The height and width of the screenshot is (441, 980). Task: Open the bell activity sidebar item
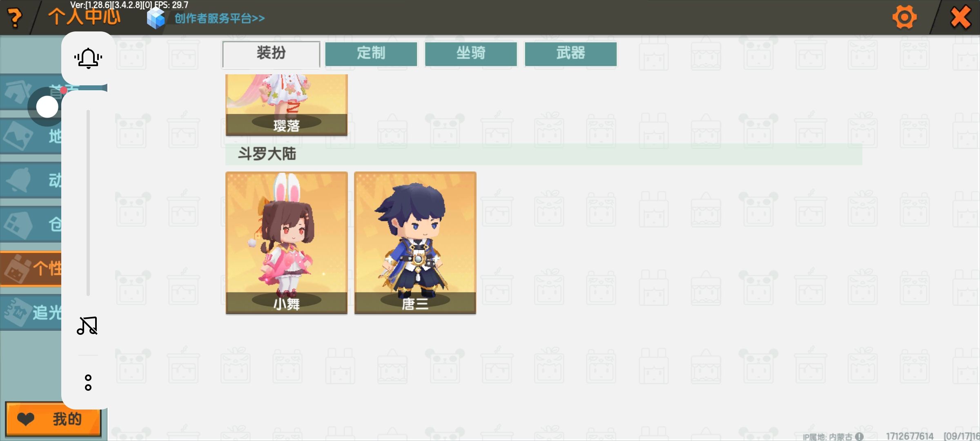31,180
